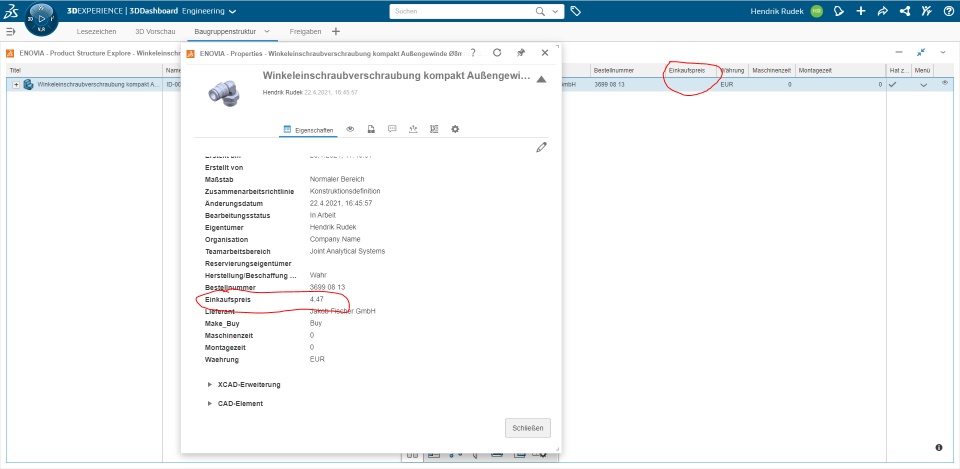Click the plus add icon in top bar
Image resolution: width=960 pixels, height=469 pixels.
[x=861, y=11]
